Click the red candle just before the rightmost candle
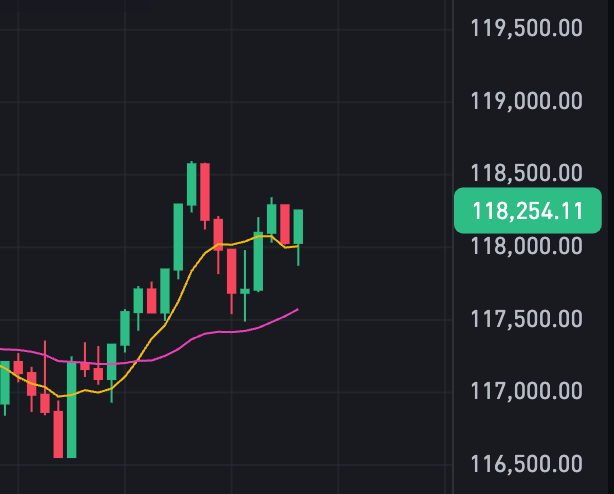 tap(285, 223)
